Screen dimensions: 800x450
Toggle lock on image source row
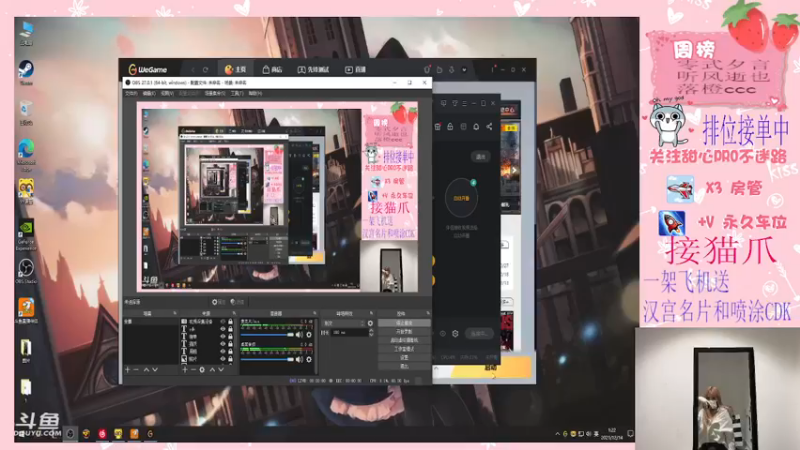pyautogui.click(x=230, y=359)
